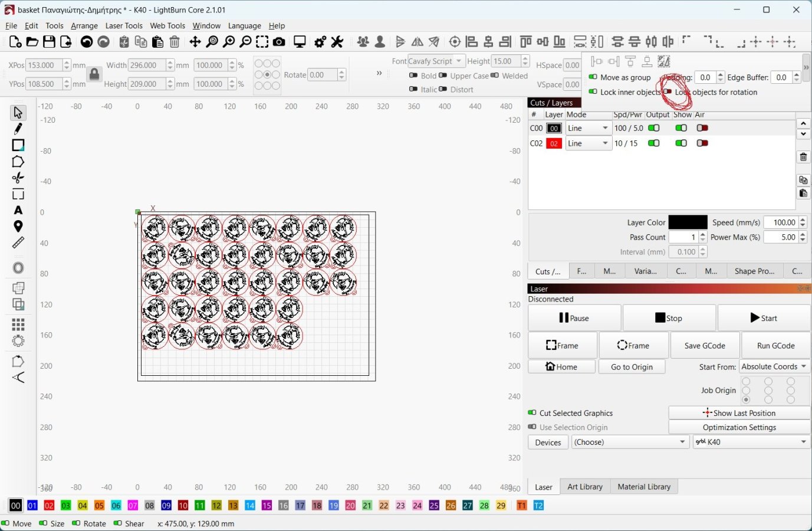Open Settings with the gears icon
The width and height of the screenshot is (812, 531).
[320, 42]
